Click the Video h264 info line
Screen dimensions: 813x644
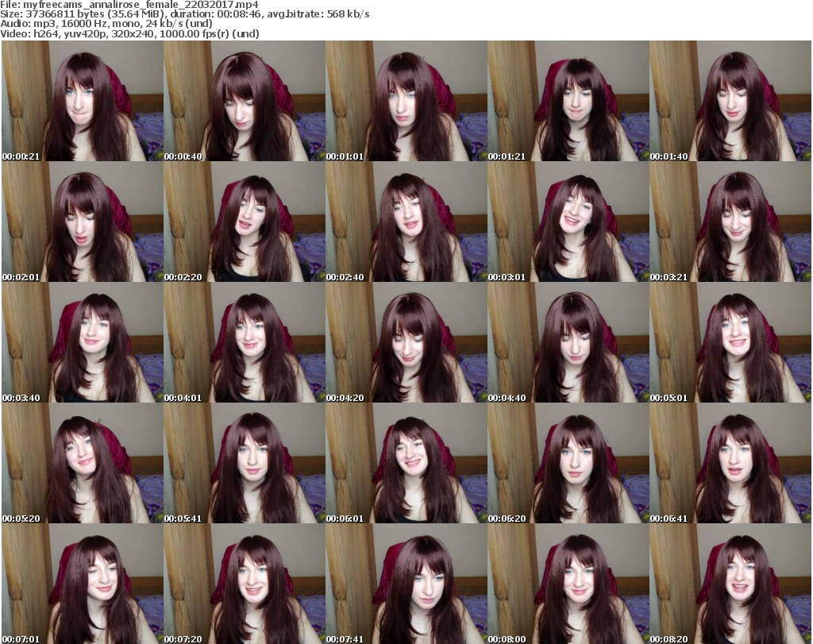click(129, 33)
